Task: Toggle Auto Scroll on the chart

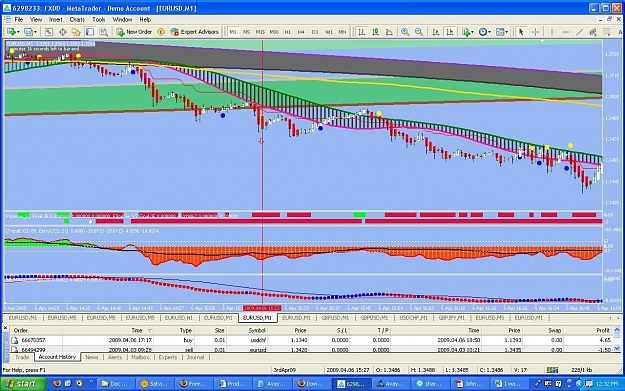Action: (436, 32)
